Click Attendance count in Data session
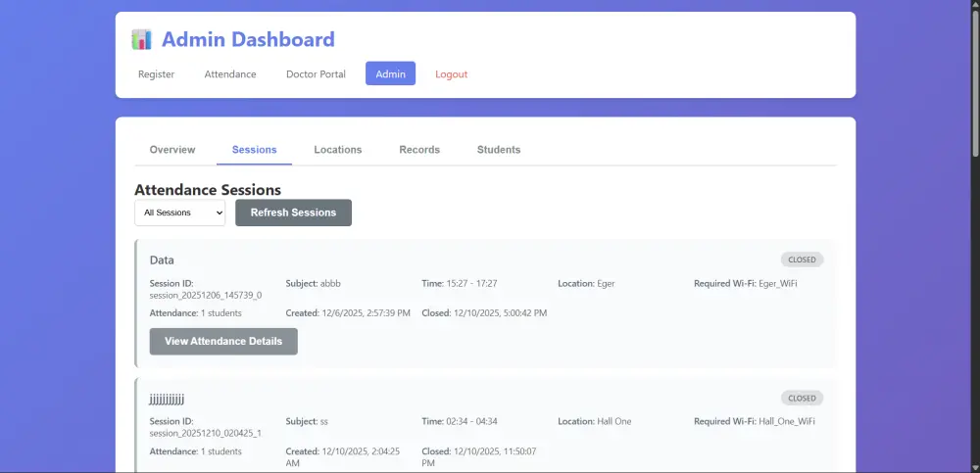 [196, 313]
